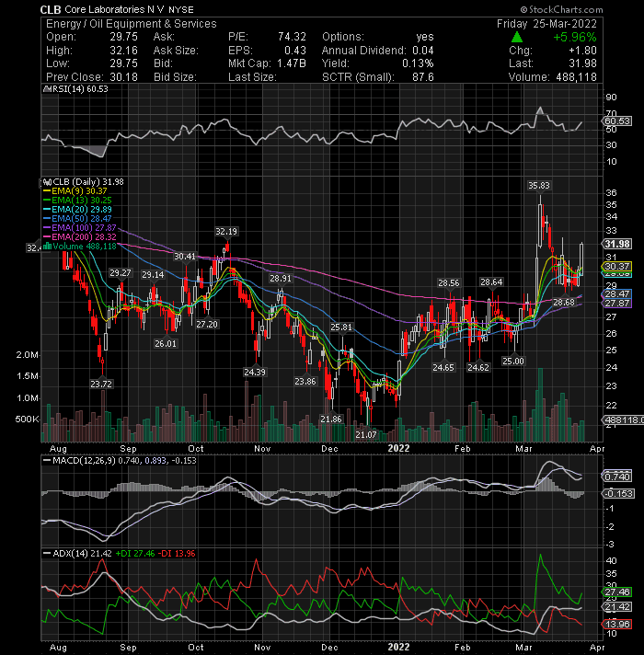Viewport: 644px width, 655px height.
Task: Click the +5.96% percent change
Action: coord(575,37)
